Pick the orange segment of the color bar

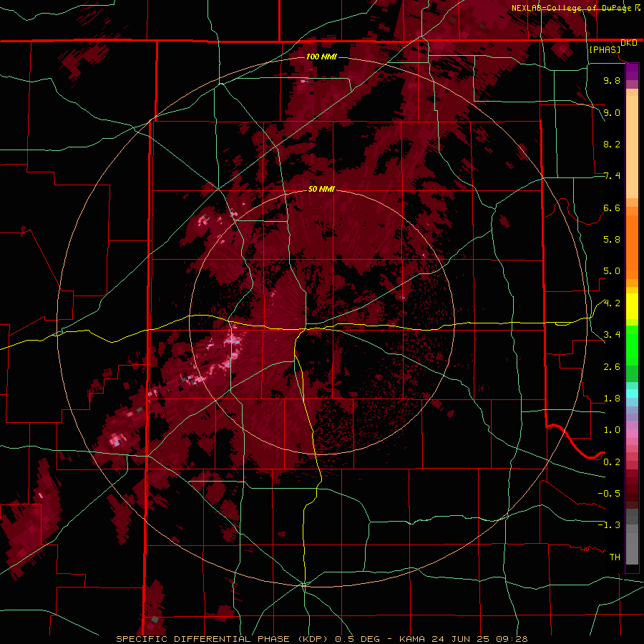[632, 246]
